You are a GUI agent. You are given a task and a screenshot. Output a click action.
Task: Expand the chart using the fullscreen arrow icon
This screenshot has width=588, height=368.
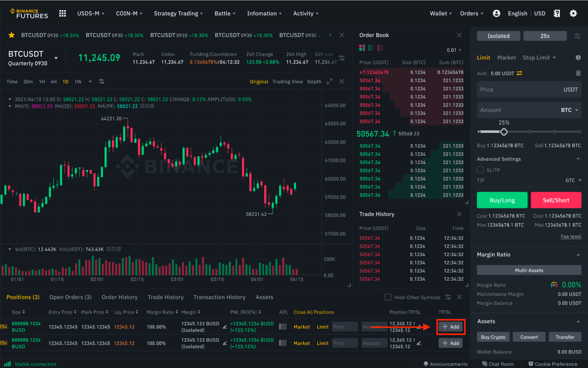[330, 81]
